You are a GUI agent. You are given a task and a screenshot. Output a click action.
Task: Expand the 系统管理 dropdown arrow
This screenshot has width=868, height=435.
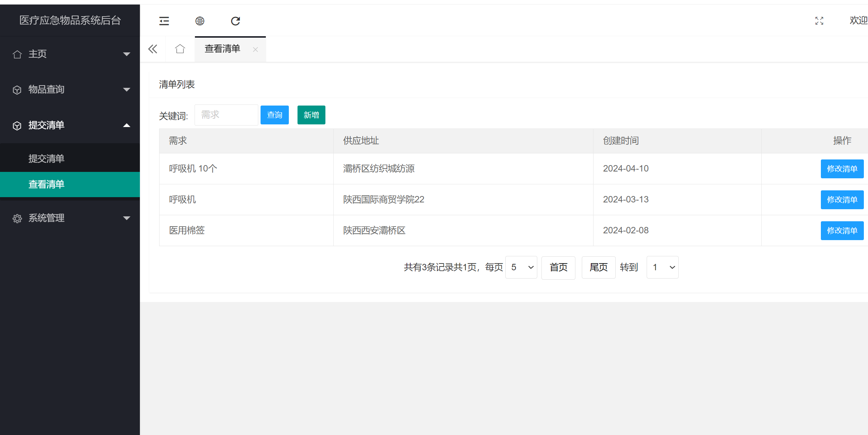pyautogui.click(x=127, y=218)
